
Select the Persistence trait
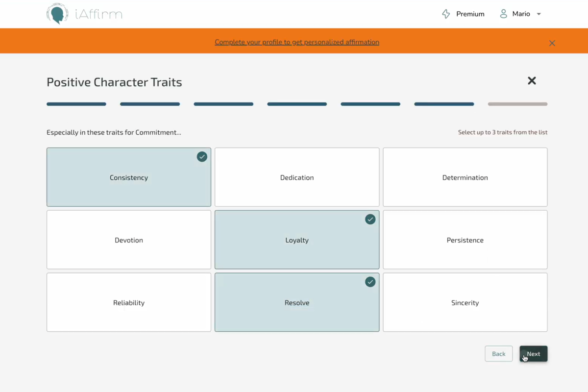coord(465,240)
